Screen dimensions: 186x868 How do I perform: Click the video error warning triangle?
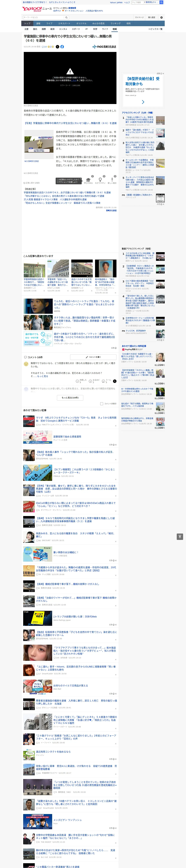point(70,71)
